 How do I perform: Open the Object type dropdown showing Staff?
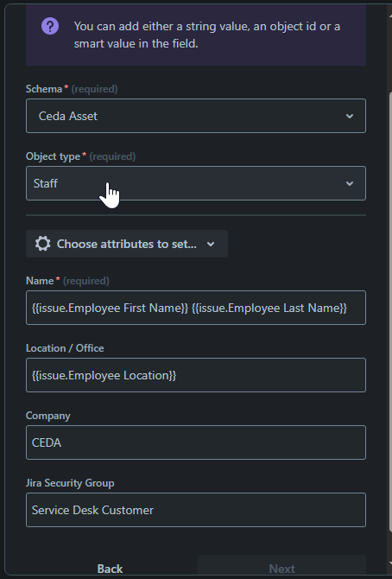[x=196, y=183]
